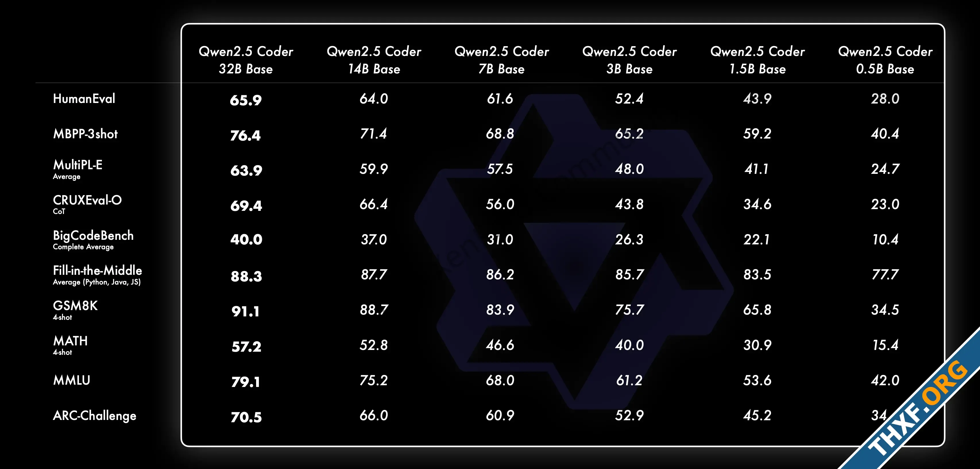Screen dimensions: 980x469
Task: Click 85.7 Fill-in-the-Middle value for 3B
Action: [x=630, y=275]
